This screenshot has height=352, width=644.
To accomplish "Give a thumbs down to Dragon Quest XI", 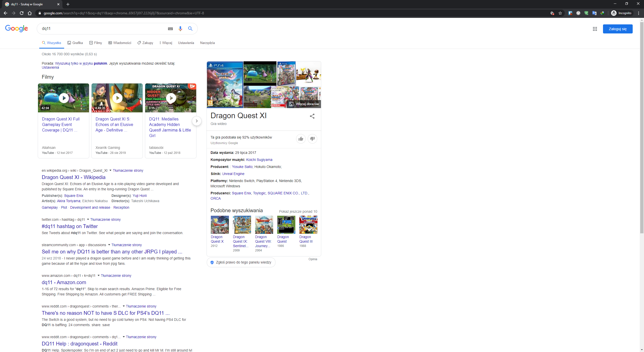I will tap(312, 139).
